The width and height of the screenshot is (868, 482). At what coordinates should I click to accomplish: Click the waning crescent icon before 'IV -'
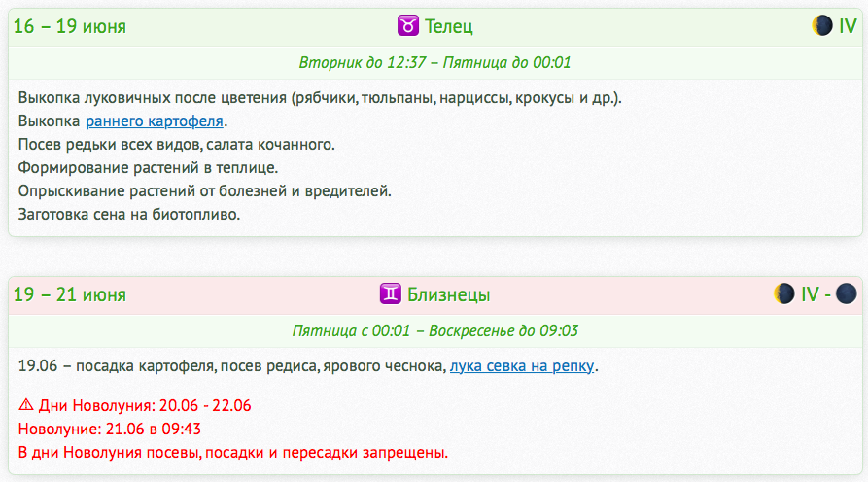(x=783, y=293)
